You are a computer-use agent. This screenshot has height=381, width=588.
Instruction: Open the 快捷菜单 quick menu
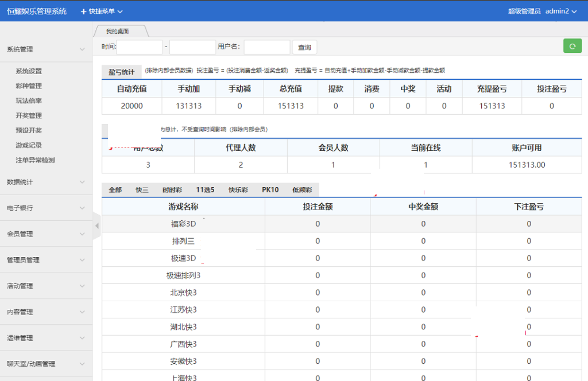[x=102, y=11]
